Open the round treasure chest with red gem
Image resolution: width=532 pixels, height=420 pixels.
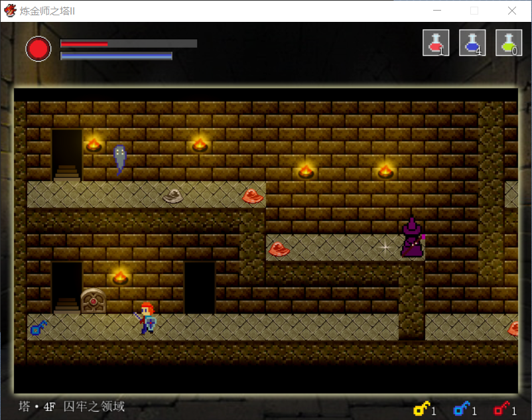point(94,301)
